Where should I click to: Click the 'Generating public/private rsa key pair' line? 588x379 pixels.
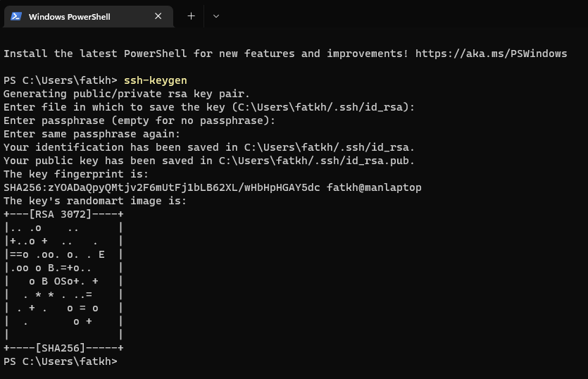[127, 94]
